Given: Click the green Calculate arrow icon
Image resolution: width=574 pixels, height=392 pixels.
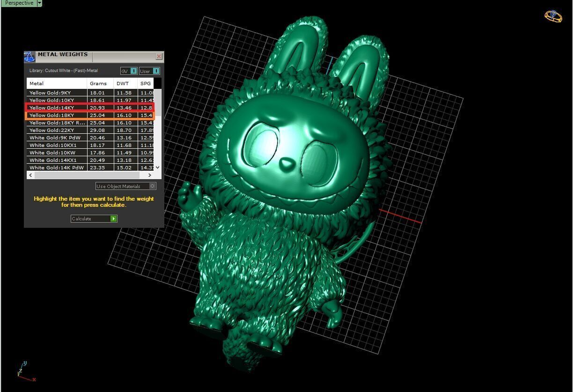Looking at the screenshot, I should click(113, 218).
